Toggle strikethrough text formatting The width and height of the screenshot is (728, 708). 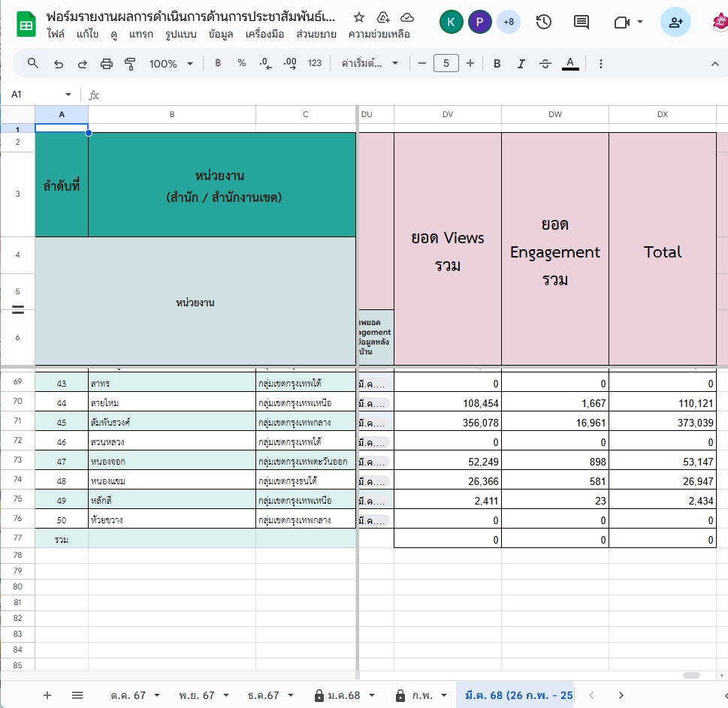click(x=545, y=64)
